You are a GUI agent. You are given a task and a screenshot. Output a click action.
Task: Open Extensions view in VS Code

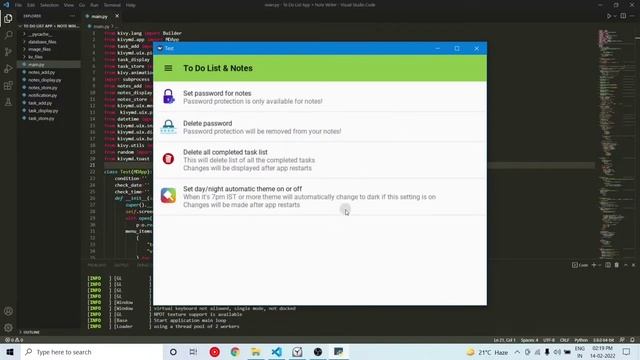[x=8, y=85]
